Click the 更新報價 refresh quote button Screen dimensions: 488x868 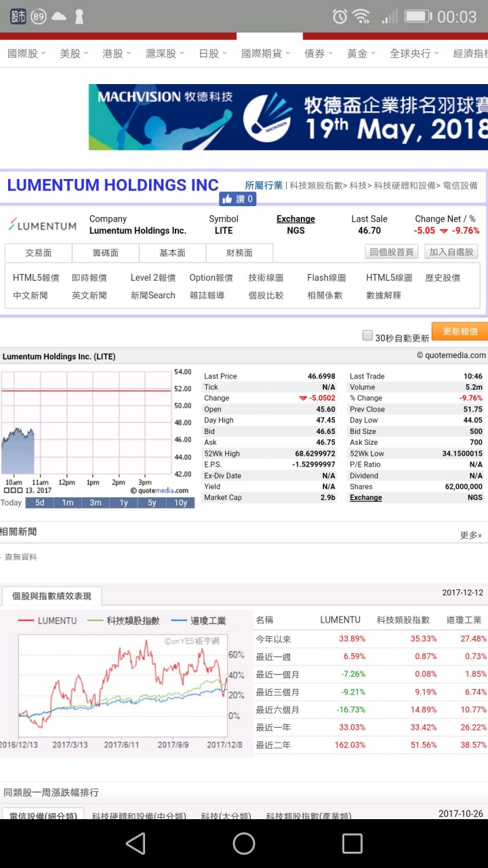460,332
